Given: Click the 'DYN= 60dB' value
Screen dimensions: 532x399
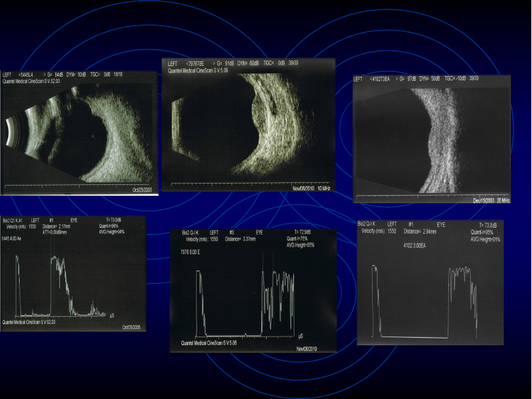Looking at the screenshot, I should 248,63.
